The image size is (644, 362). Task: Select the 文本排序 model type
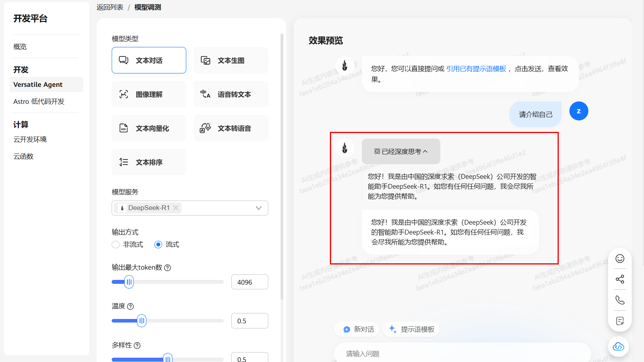(x=149, y=162)
